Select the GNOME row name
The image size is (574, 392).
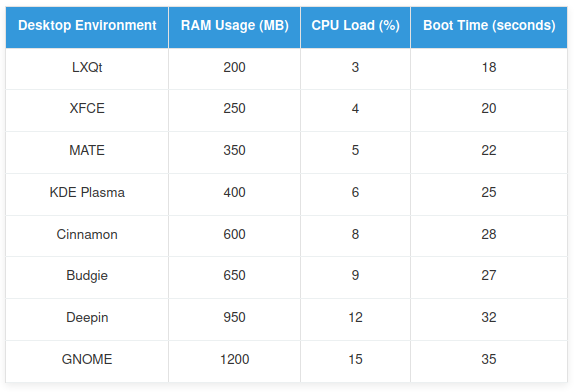(87, 359)
